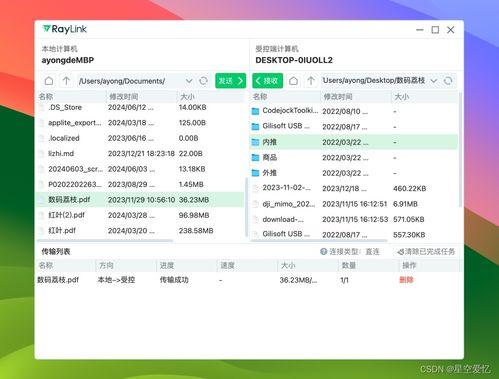499x379 pixels.
Task: Click the remote path Users/ayong/Desktop field
Action: coord(374,81)
